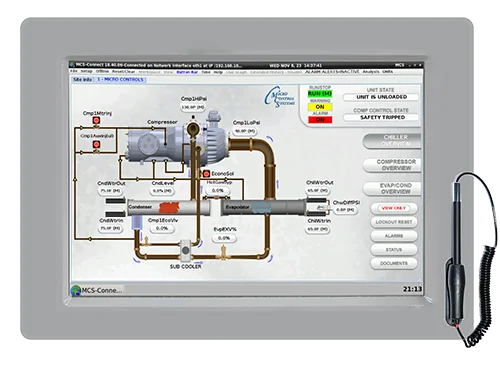Image resolution: width=500 pixels, height=373 pixels.
Task: Open the STATUS button
Action: pyautogui.click(x=394, y=250)
